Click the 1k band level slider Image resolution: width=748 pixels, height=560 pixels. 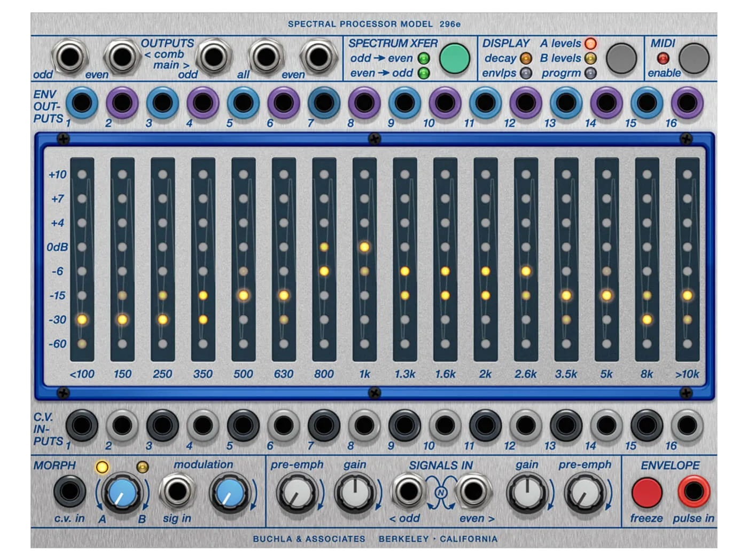pos(364,259)
